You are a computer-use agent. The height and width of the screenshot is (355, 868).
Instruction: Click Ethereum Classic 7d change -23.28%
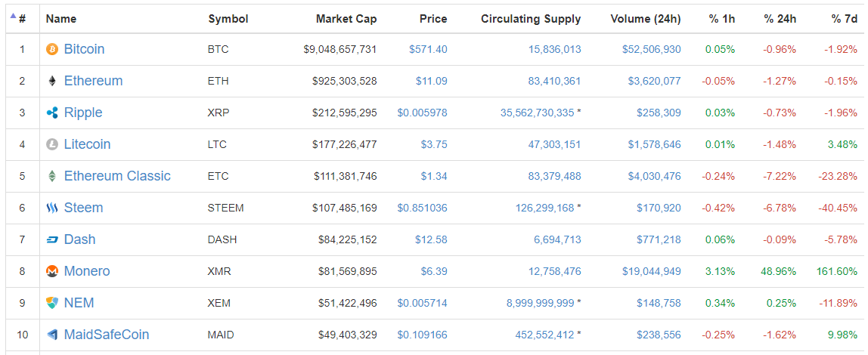(x=839, y=177)
